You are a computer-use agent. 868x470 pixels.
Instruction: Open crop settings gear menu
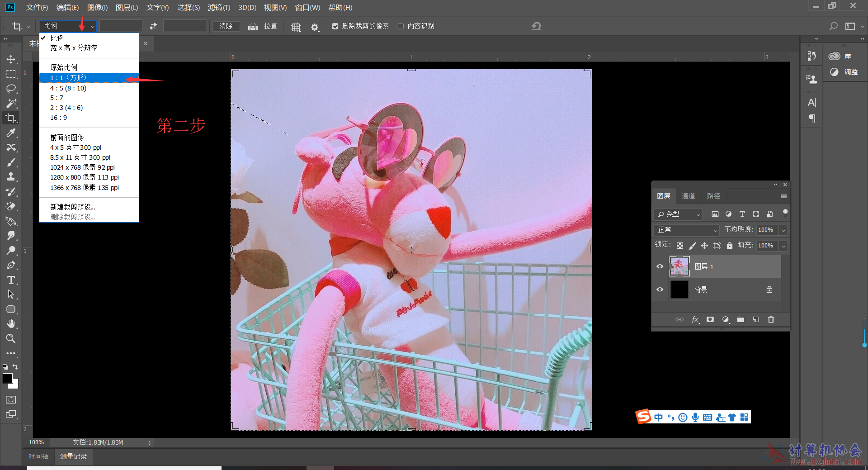click(x=315, y=27)
